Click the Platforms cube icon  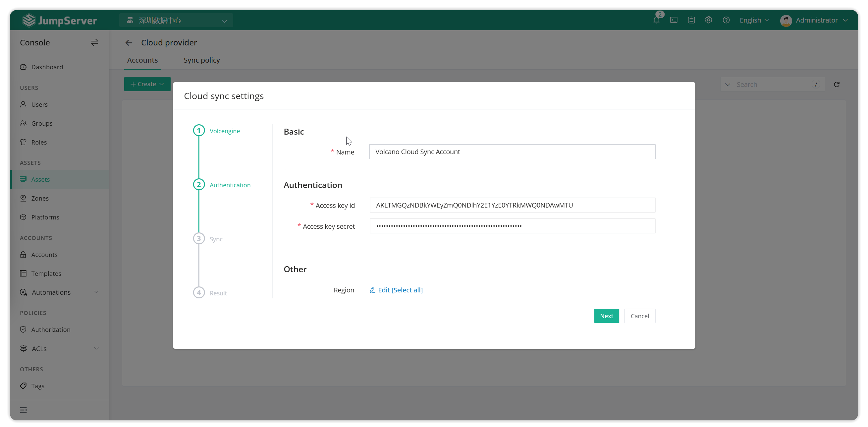[x=23, y=217]
